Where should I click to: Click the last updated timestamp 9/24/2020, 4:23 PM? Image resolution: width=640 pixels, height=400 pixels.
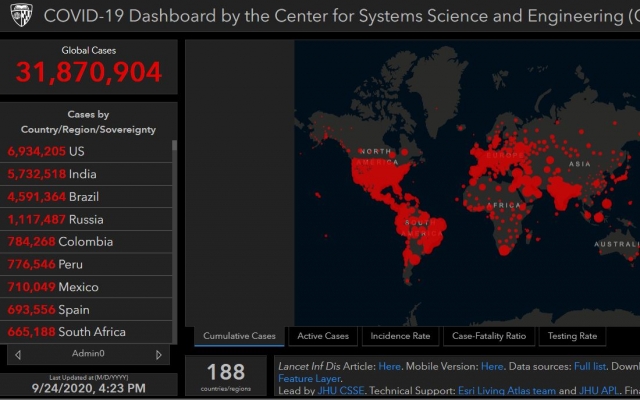point(89,388)
